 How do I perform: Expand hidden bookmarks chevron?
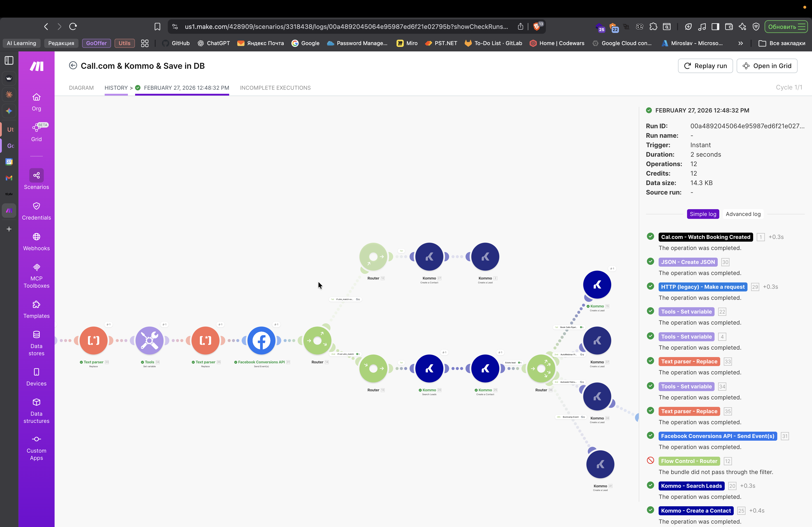[740, 43]
